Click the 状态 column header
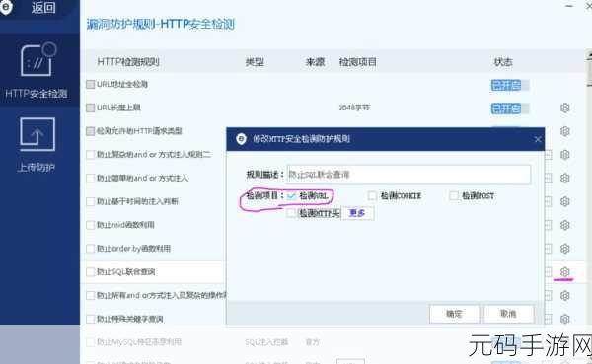The image size is (592, 364). (503, 62)
